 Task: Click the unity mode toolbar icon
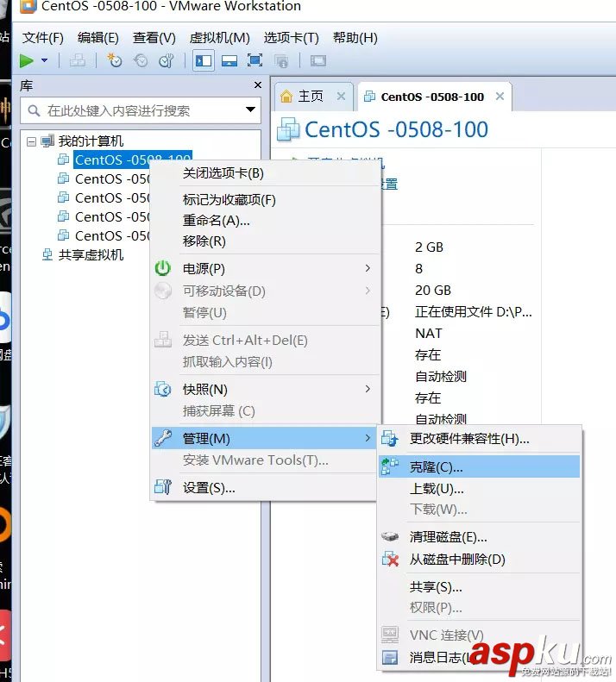click(281, 60)
